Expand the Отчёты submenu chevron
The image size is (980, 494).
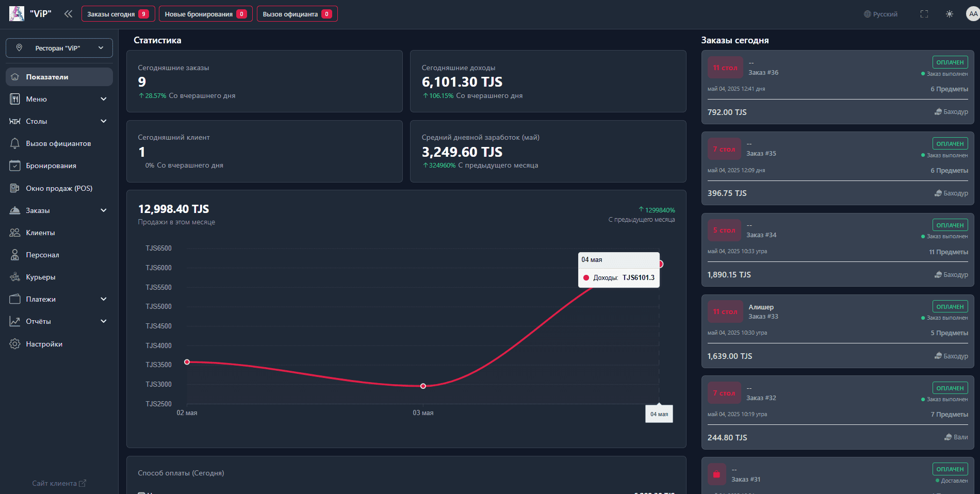(x=104, y=321)
